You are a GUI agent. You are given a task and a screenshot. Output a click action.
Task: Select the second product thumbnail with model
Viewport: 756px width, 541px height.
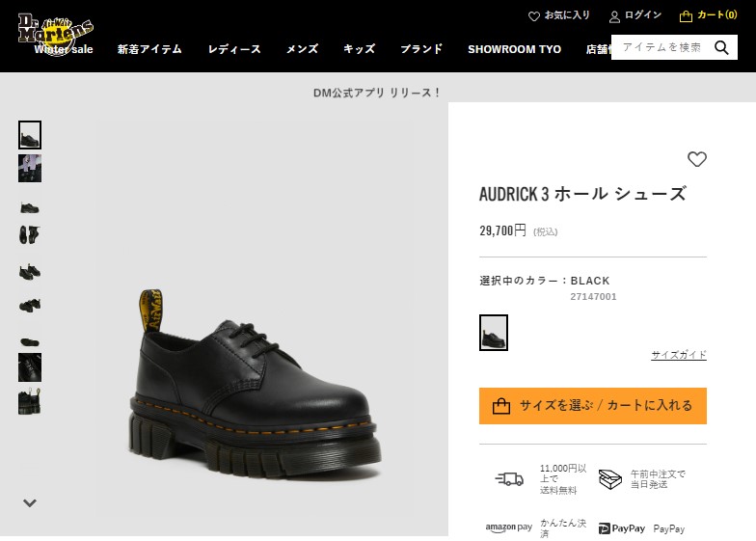pyautogui.click(x=30, y=168)
